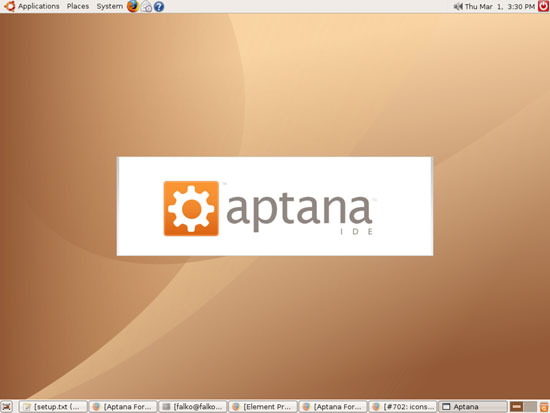This screenshot has width=550, height=413.
Task: Launch Firefox from the top panel
Action: [x=133, y=6]
